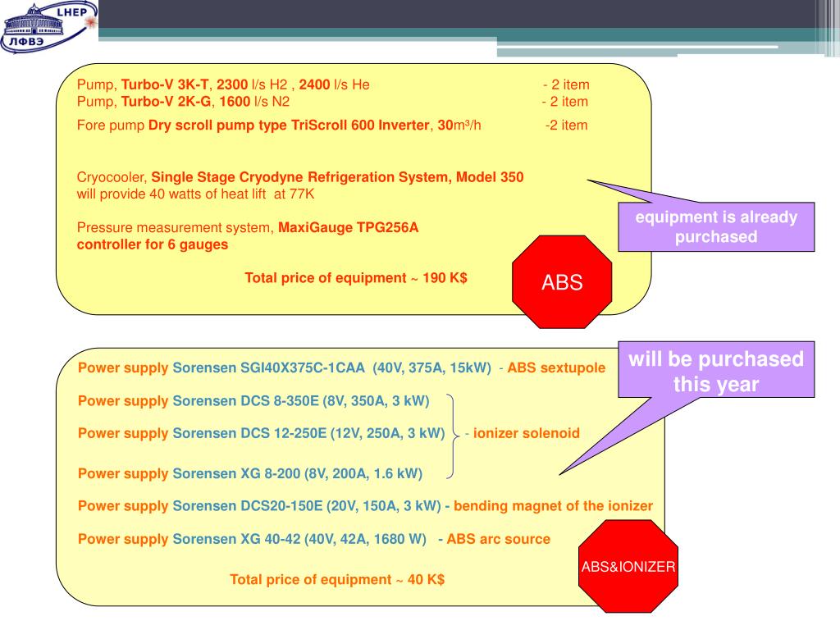
Task: Click '- 2 item' beside the Turbo-V 2K-G line
Action: coord(564,102)
